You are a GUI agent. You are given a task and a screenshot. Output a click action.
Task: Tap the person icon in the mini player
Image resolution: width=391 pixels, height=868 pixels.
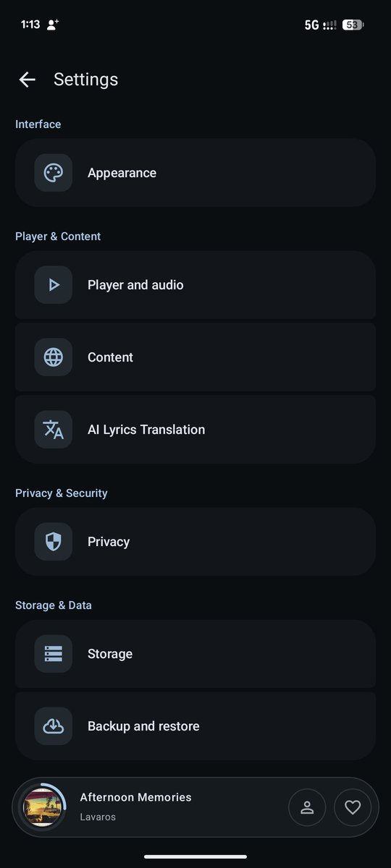coord(307,807)
